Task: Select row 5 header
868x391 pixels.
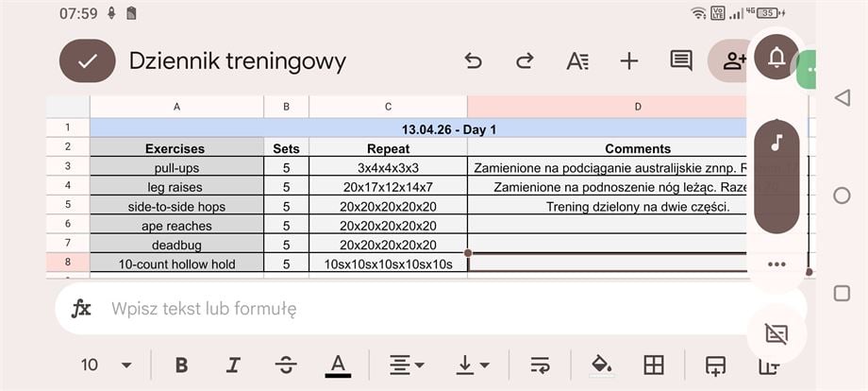Action: (68, 206)
